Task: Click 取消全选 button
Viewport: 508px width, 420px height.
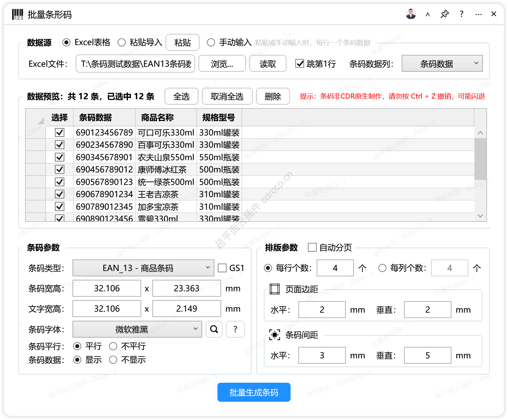Action: [x=227, y=96]
